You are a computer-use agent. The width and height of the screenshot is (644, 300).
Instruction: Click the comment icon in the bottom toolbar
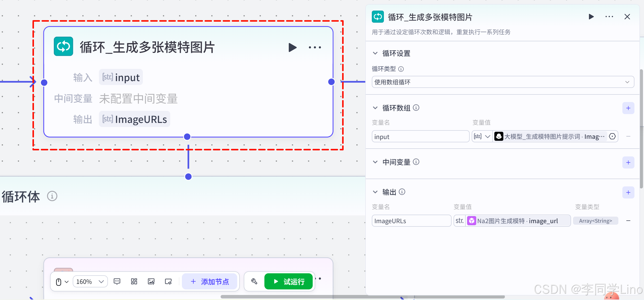pos(117,281)
